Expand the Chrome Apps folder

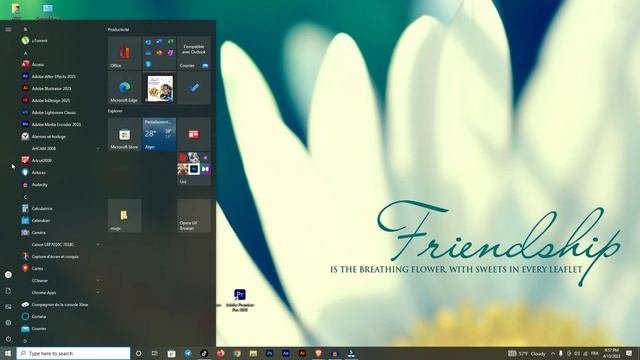point(61,293)
